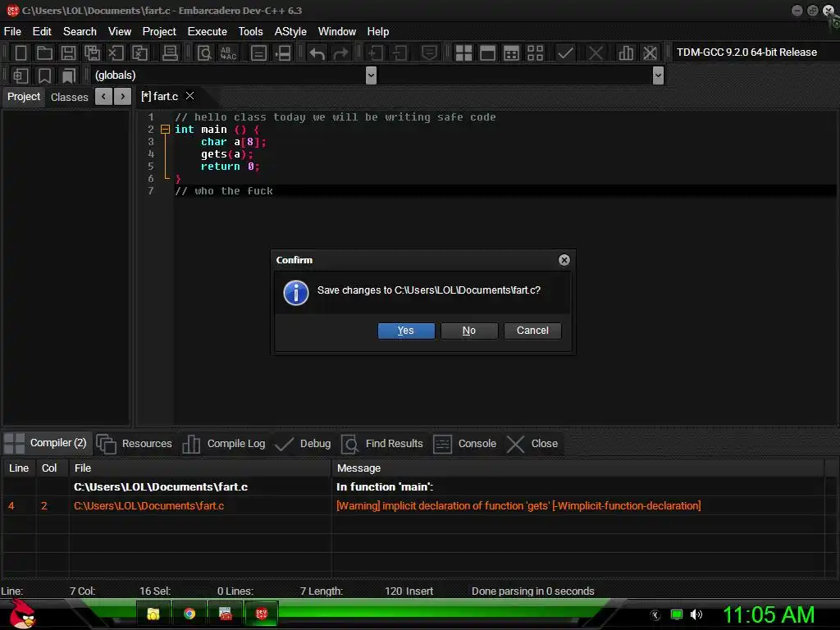Click the Stop Execution X toolbar icon
This screenshot has width=840, height=630.
pyautogui.click(x=596, y=53)
